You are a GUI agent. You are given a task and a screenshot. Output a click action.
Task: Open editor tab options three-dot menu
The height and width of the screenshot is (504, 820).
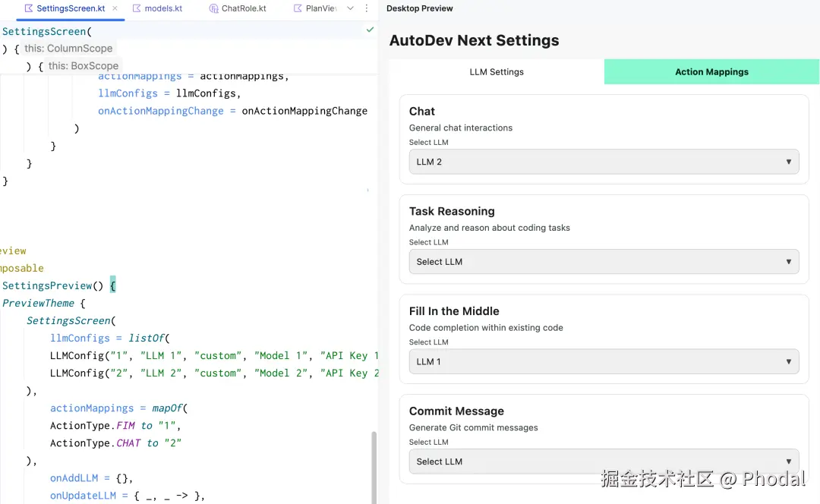click(367, 8)
